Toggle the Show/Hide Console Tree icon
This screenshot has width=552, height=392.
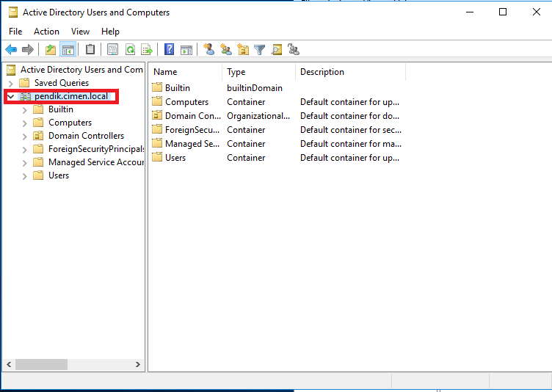[68, 50]
